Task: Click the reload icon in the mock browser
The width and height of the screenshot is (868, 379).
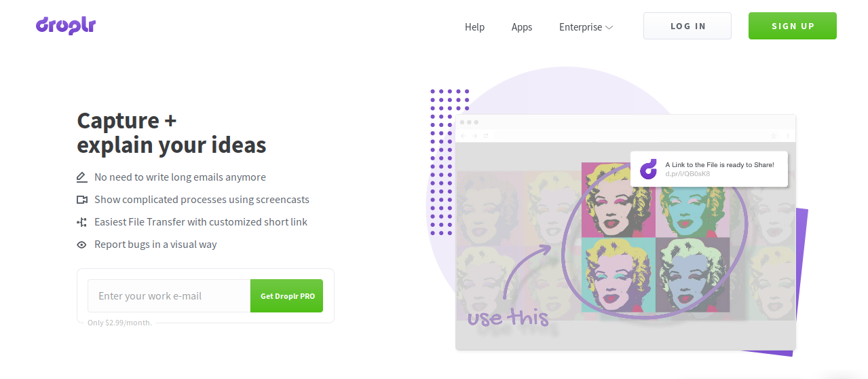Action: pyautogui.click(x=486, y=136)
